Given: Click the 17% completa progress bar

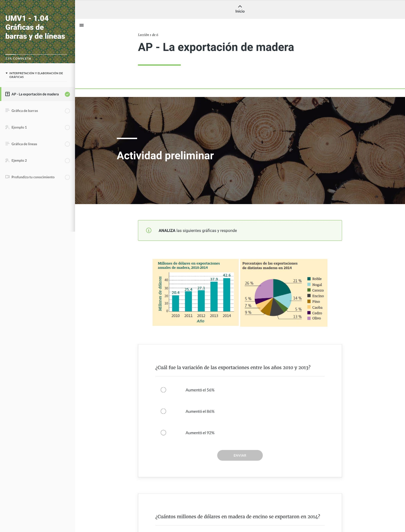Looking at the screenshot, I should (36, 55).
